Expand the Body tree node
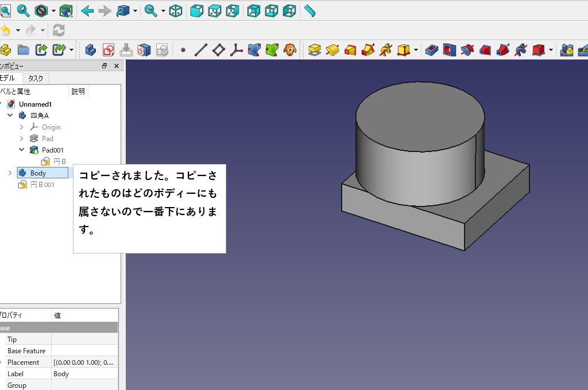This screenshot has width=588, height=390. click(x=10, y=173)
